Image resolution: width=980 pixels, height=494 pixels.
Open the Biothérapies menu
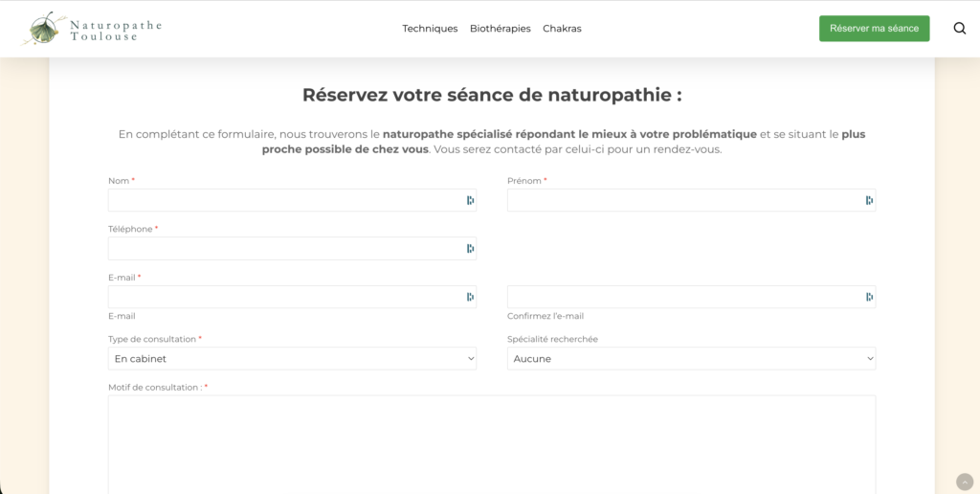[500, 29]
